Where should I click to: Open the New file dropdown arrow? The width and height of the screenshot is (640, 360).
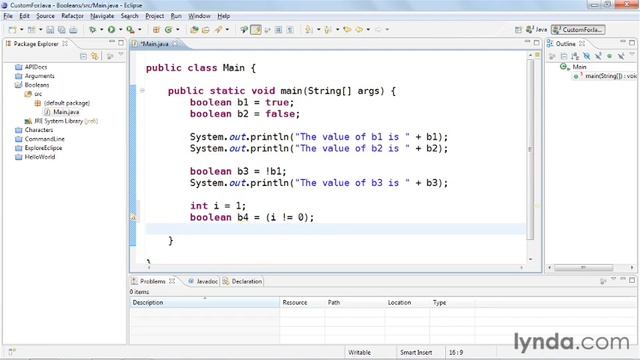click(21, 29)
